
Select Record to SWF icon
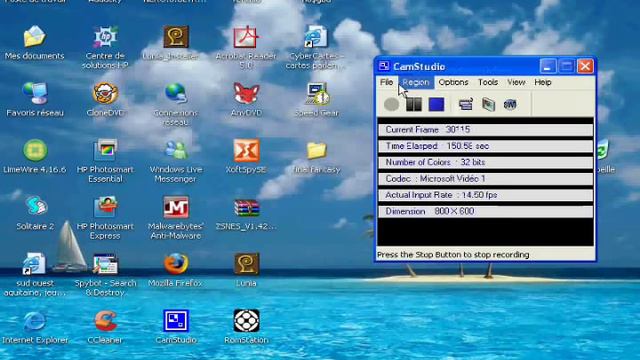pyautogui.click(x=510, y=104)
